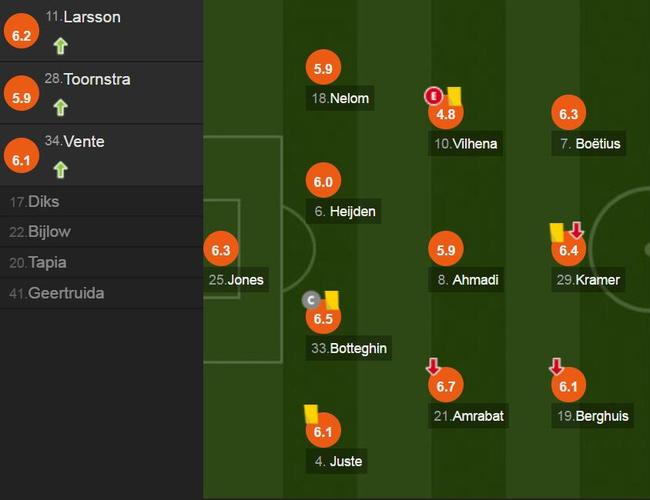Image resolution: width=650 pixels, height=500 pixels.
Task: Click Amrabat's red substitution arrow
Action: pos(433,367)
